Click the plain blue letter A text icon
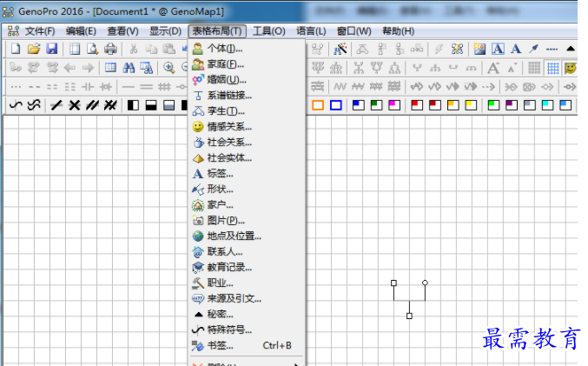The image size is (588, 366). [516, 49]
